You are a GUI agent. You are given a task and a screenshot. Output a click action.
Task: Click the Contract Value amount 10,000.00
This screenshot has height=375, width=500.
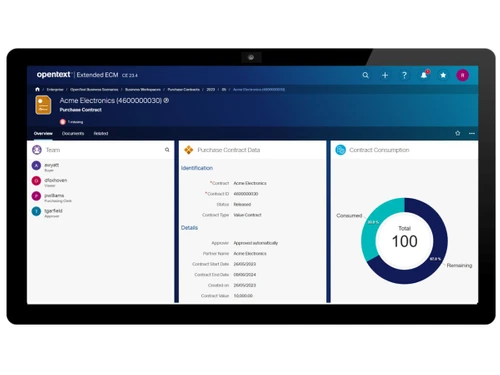(x=243, y=296)
